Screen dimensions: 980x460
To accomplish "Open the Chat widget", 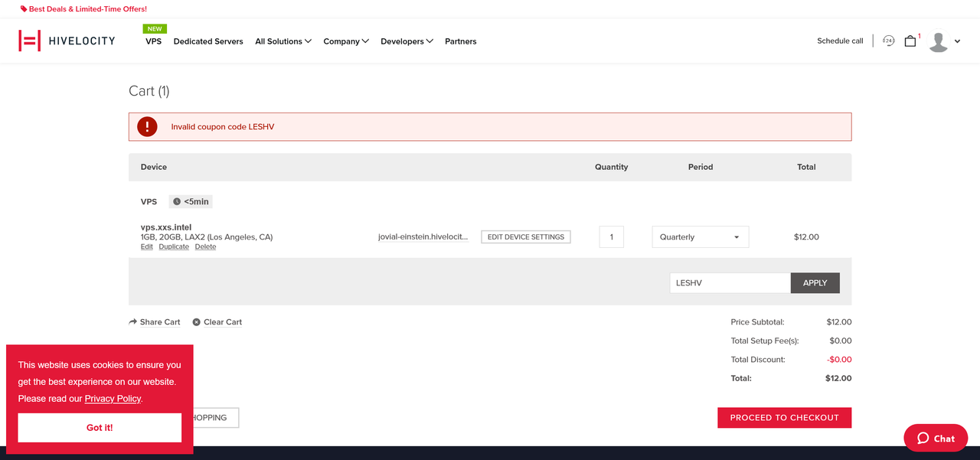I will click(x=936, y=438).
